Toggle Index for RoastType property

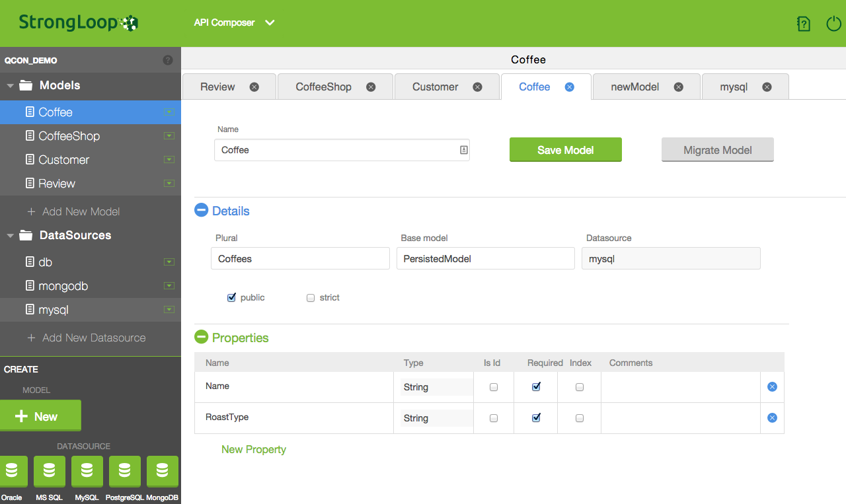[580, 418]
